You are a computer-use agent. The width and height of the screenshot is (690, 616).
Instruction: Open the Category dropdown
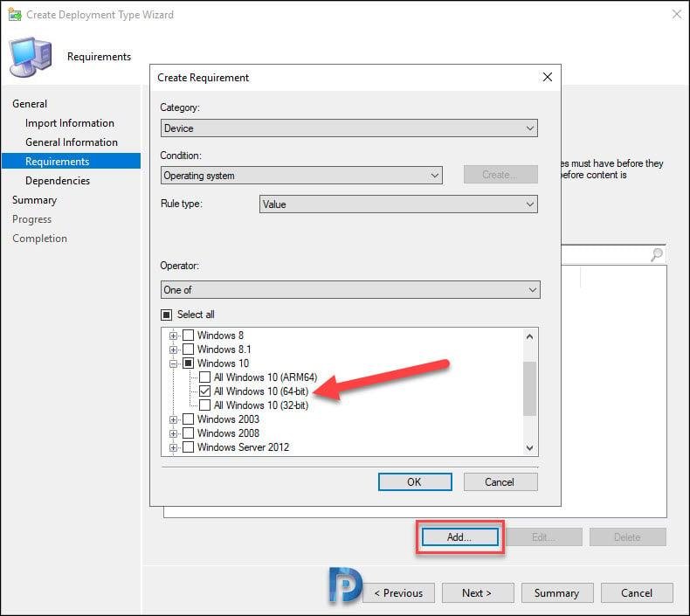(x=348, y=128)
